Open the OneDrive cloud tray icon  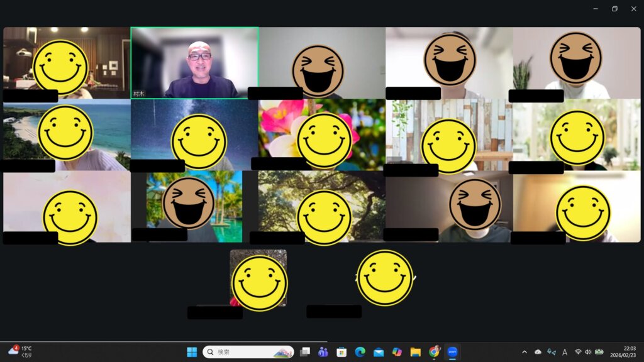(538, 352)
